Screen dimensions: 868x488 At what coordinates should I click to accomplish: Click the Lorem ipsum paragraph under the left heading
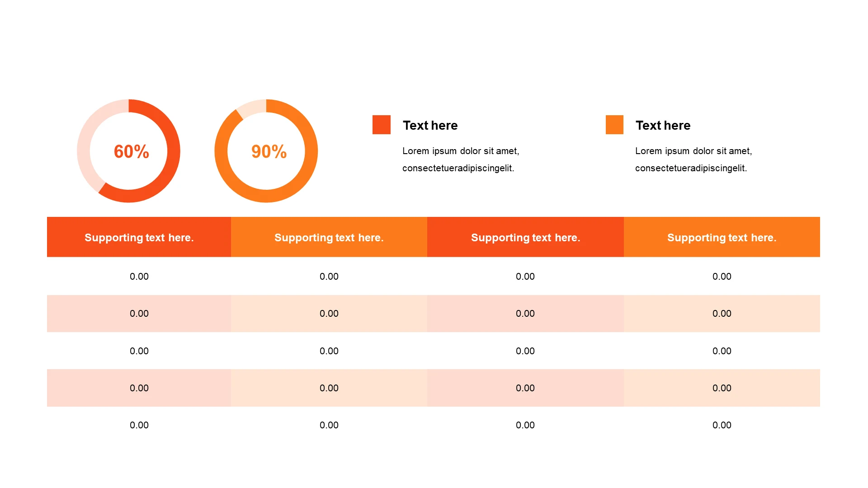coord(460,160)
